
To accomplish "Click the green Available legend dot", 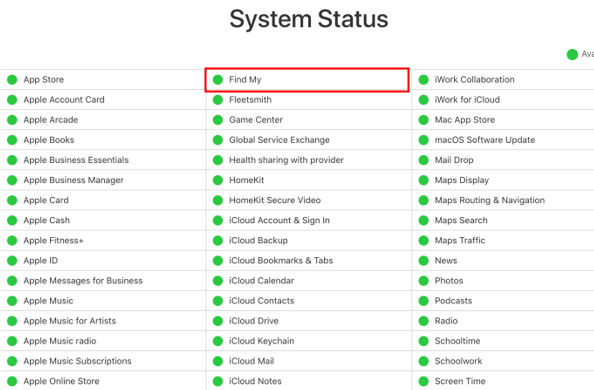I will [x=572, y=55].
